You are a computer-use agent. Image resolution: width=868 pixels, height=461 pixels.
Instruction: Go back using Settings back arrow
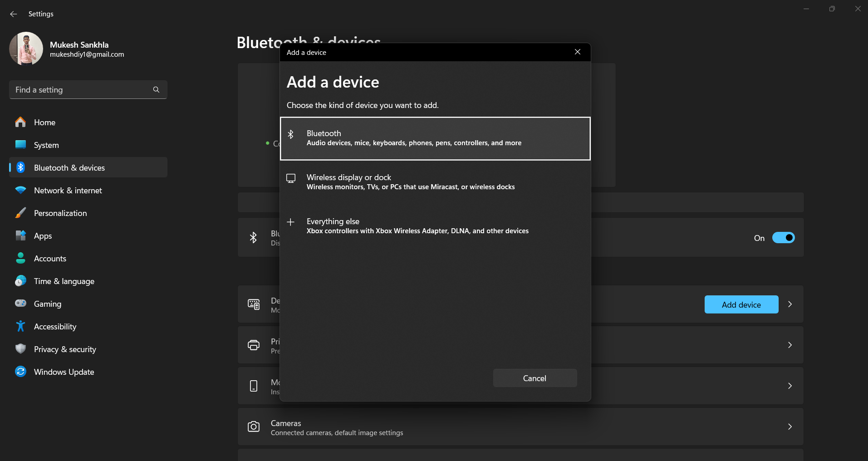(x=14, y=14)
